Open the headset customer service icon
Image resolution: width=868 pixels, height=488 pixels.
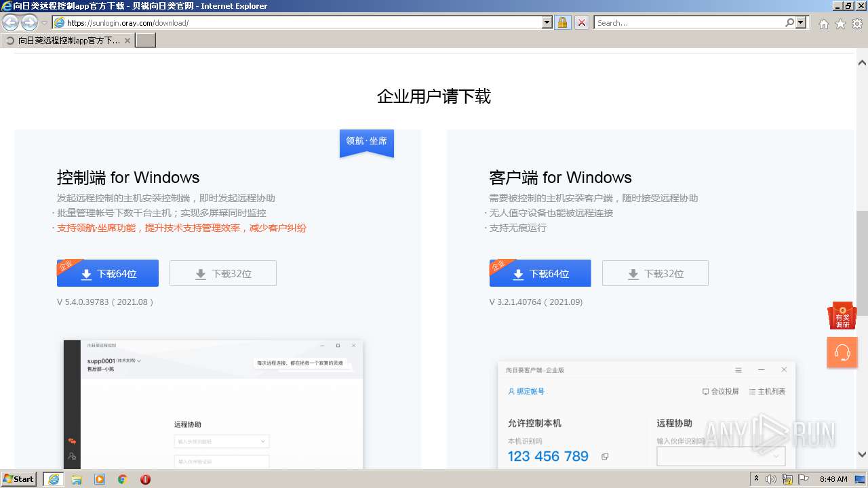click(x=842, y=352)
